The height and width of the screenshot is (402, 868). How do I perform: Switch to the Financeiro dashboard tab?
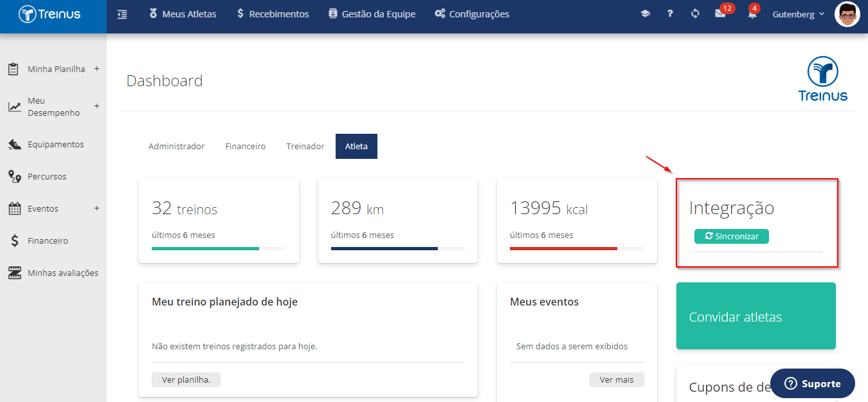[x=246, y=146]
